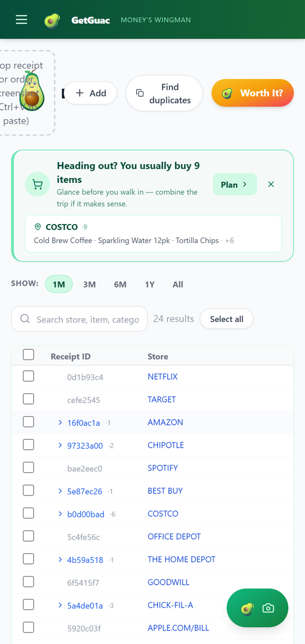Check the NETFLIX receipt checkbox
The image size is (305, 644).
coord(28,376)
